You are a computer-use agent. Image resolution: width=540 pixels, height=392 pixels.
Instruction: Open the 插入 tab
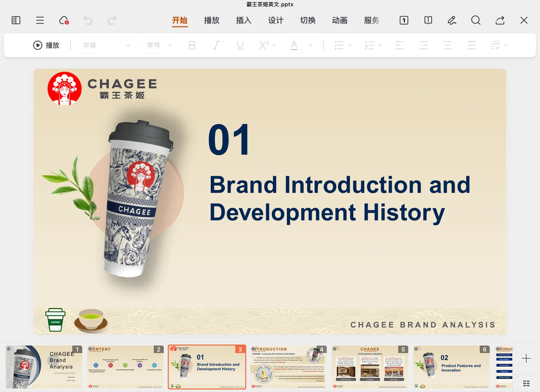click(244, 20)
